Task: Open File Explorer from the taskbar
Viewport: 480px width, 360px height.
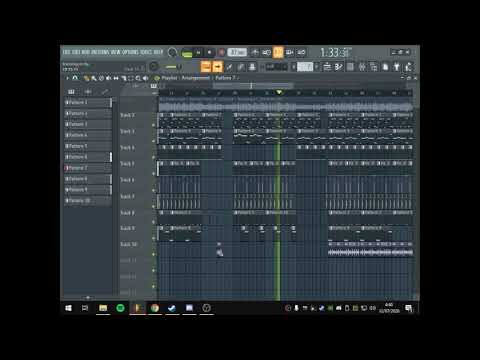Action: click(x=103, y=308)
